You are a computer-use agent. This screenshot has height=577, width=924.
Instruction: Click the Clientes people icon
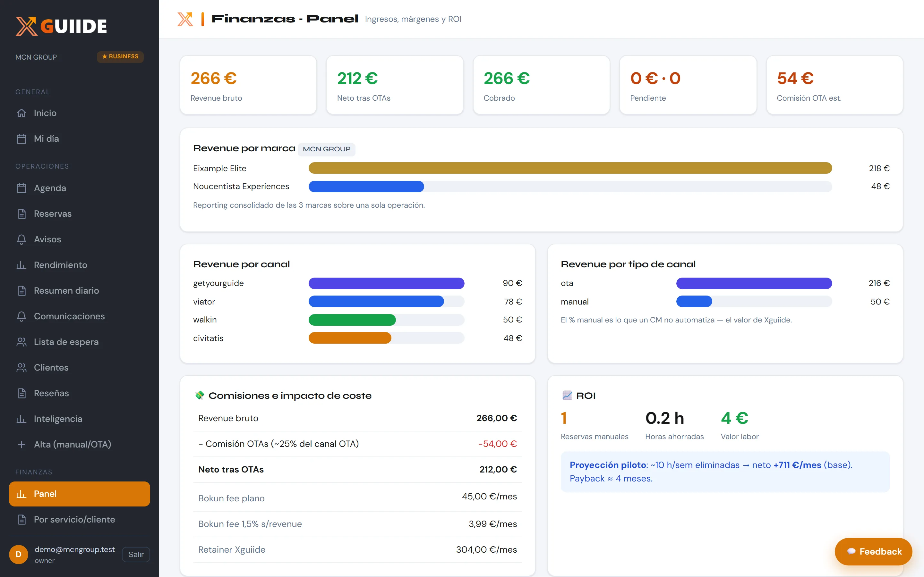click(21, 367)
